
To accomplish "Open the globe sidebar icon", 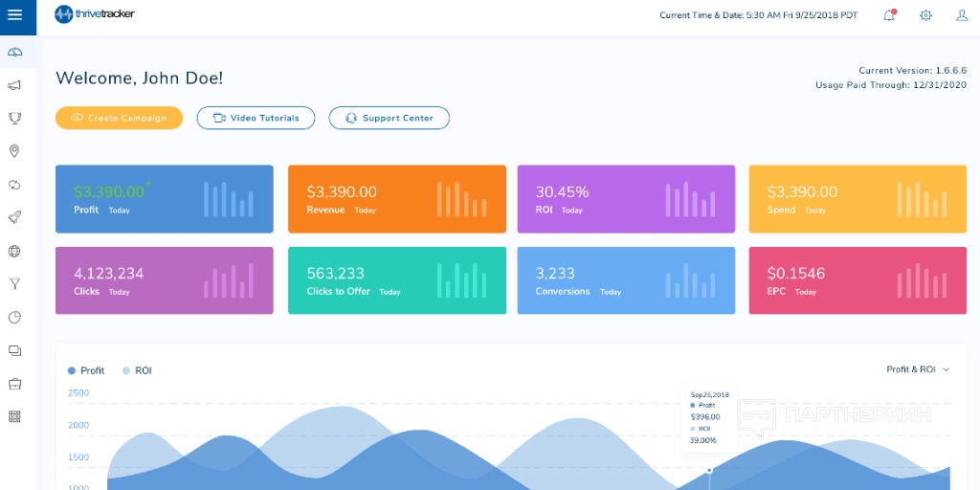I will click(x=15, y=252).
